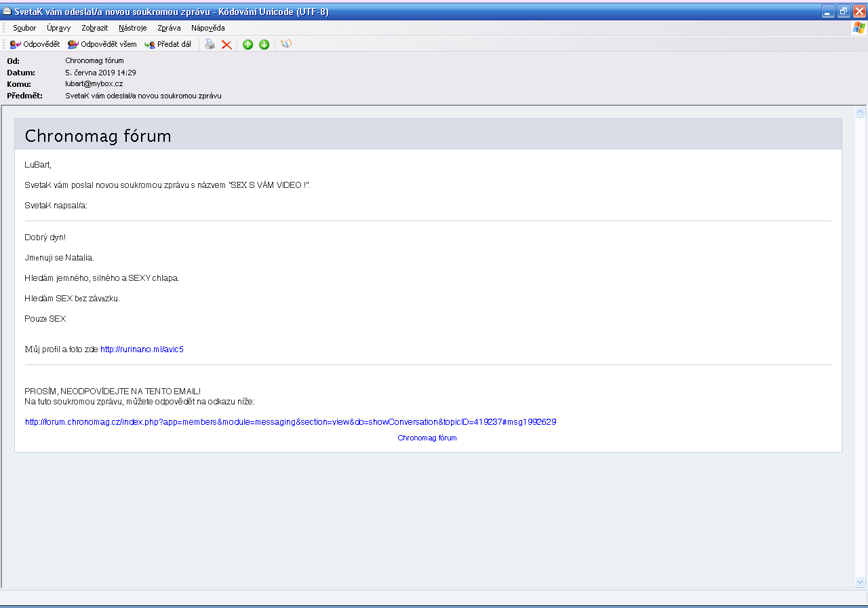
Task: Open the Zobrazit menu
Action: point(94,28)
